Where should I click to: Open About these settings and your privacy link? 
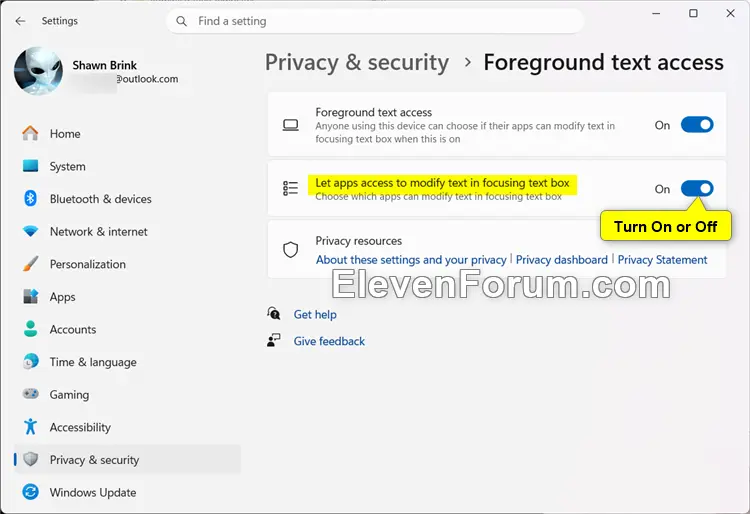pos(411,260)
